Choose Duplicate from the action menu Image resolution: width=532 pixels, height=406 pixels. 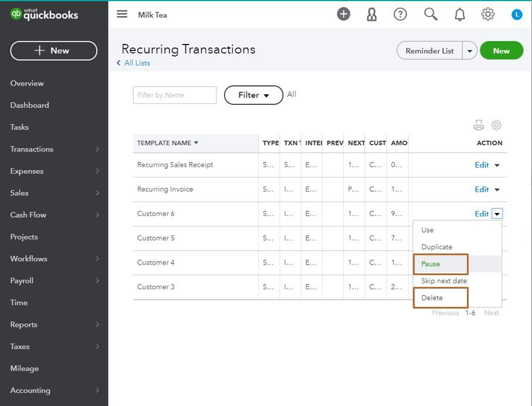pyautogui.click(x=458, y=247)
